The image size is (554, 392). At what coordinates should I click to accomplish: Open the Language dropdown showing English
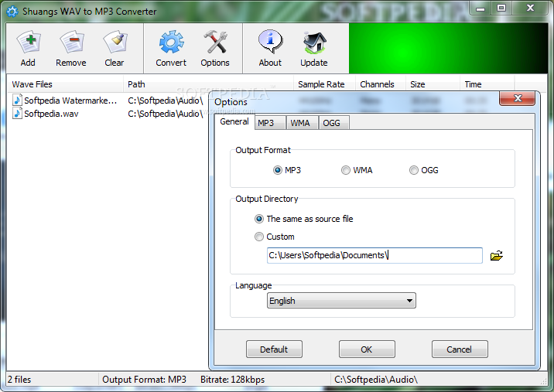[x=341, y=301]
